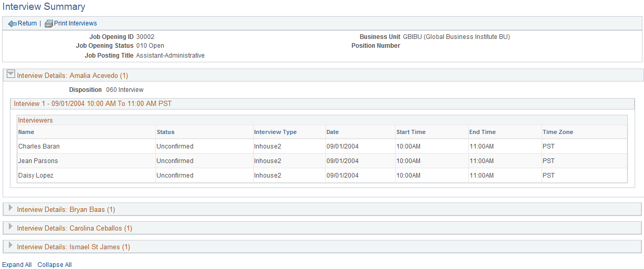Click Interview Details: Amalia Acevedo heading text
Image resolution: width=644 pixels, height=269 pixels.
coord(72,76)
